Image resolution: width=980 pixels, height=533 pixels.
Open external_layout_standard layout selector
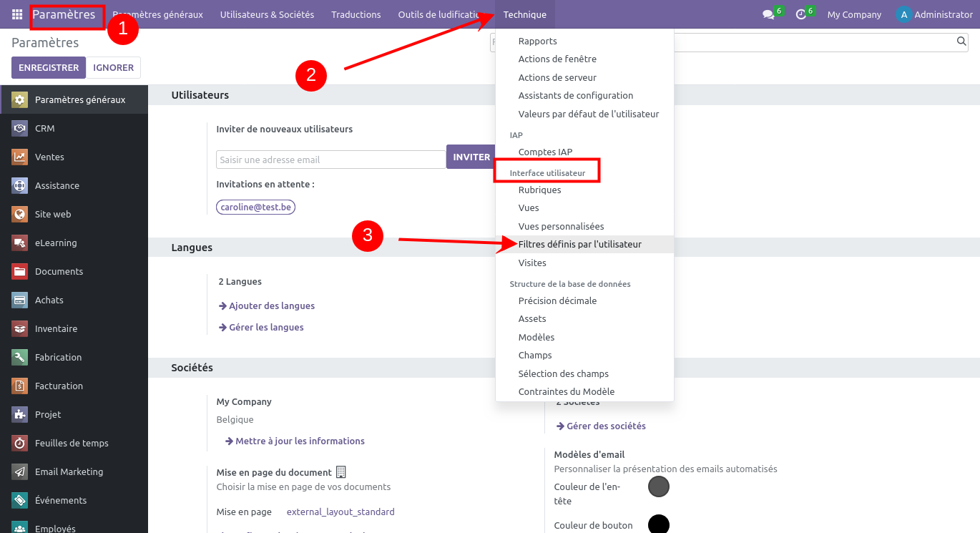click(340, 512)
